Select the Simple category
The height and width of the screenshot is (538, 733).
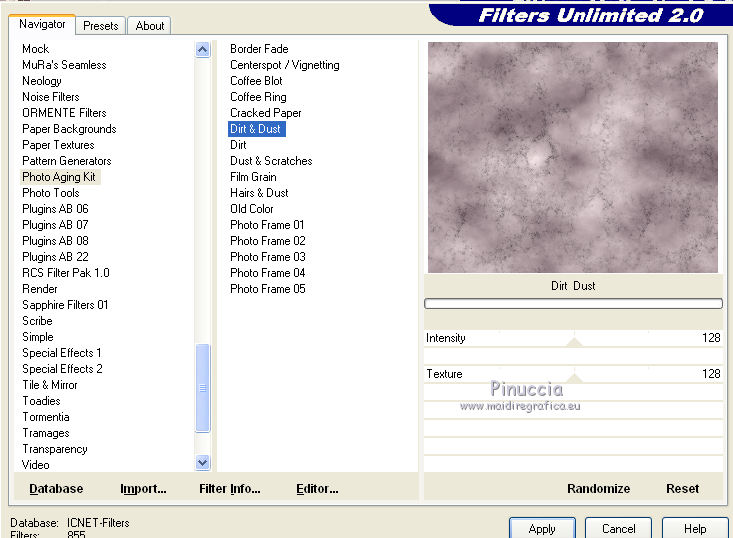point(37,337)
